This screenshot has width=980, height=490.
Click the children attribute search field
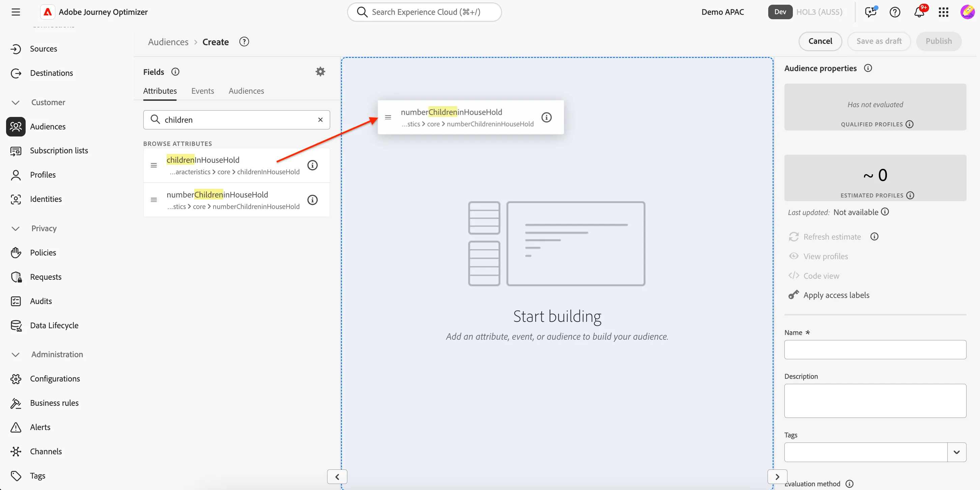click(236, 120)
